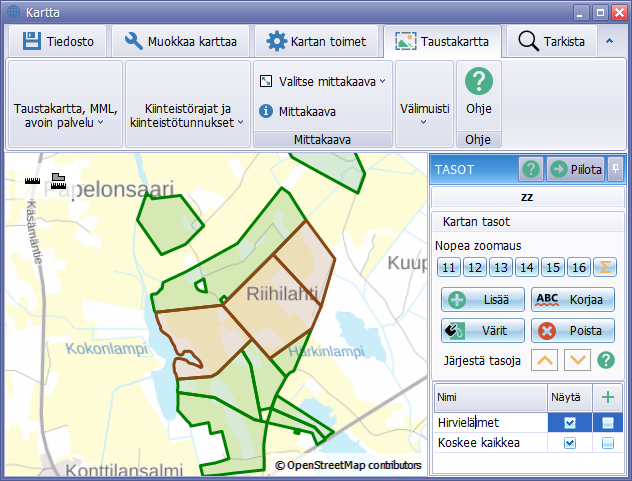This screenshot has width=632, height=481.
Task: Switch to the Muokkaa karttaa tab
Action: (x=180, y=41)
